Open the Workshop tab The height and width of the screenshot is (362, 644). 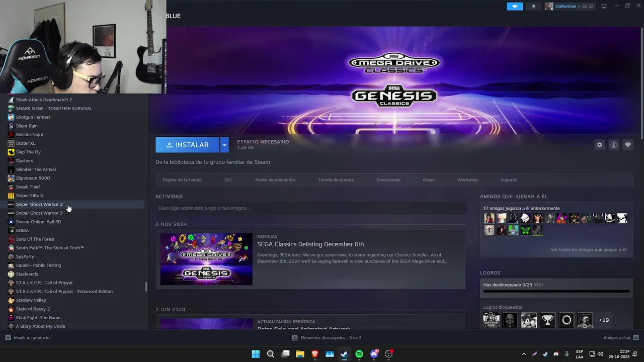[x=467, y=179]
